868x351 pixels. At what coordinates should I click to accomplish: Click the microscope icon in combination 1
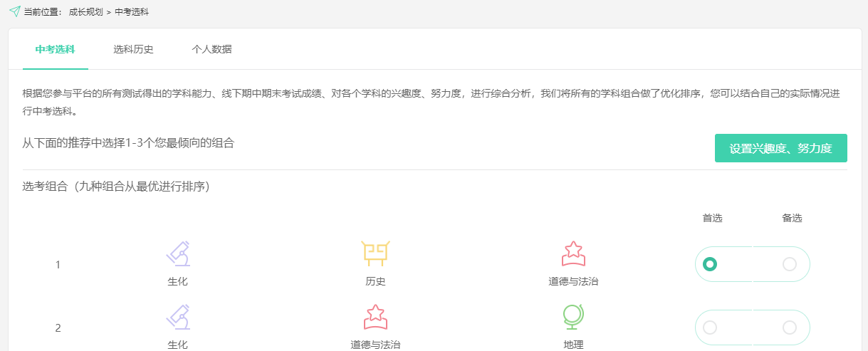click(x=178, y=254)
